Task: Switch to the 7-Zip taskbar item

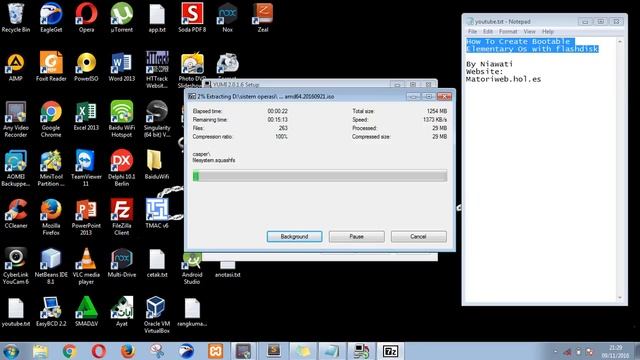Action: point(390,351)
